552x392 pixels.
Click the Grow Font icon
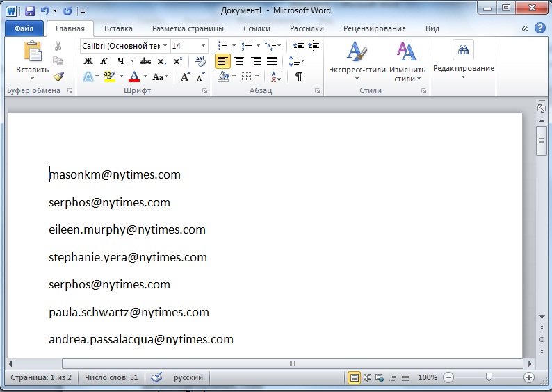pos(185,76)
